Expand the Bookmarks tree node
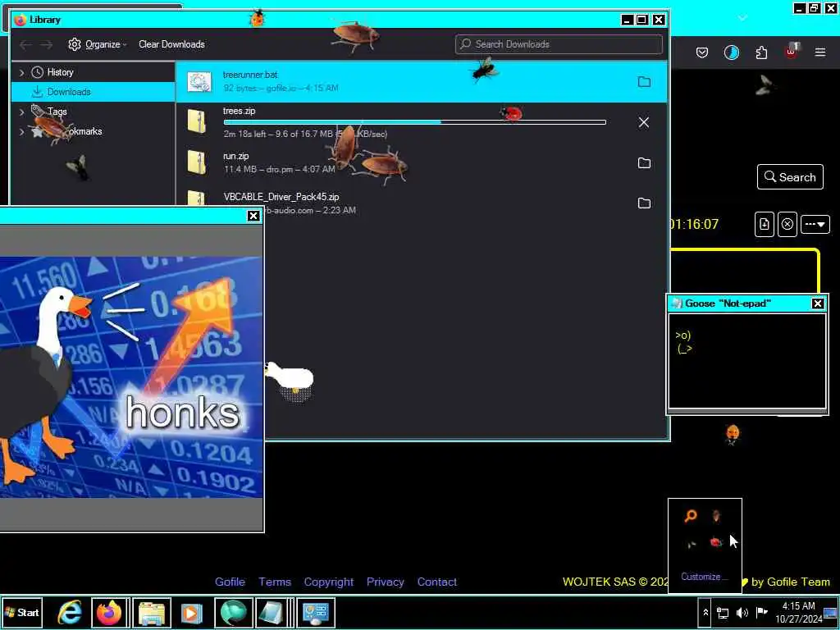 pyautogui.click(x=21, y=132)
